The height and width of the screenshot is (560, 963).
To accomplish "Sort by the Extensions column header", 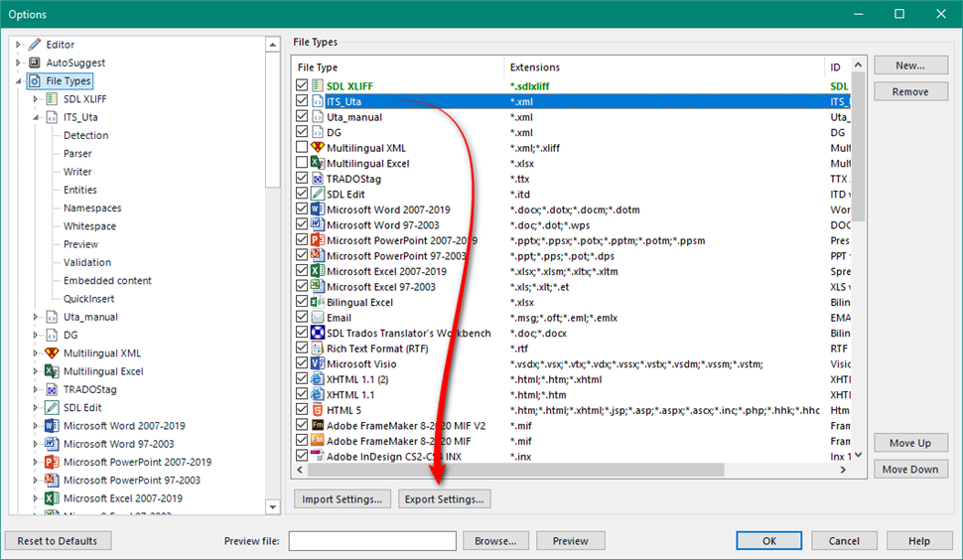I will (x=664, y=67).
